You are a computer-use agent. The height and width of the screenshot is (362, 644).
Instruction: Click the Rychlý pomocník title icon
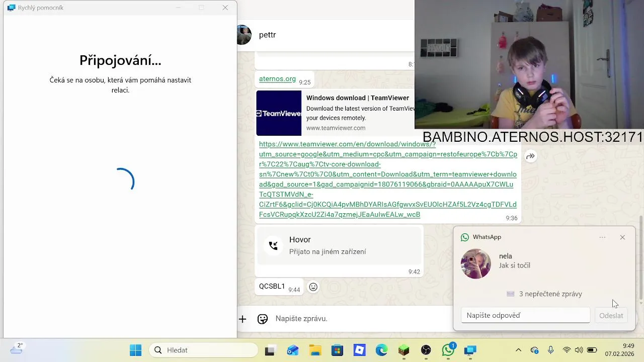coord(12,8)
